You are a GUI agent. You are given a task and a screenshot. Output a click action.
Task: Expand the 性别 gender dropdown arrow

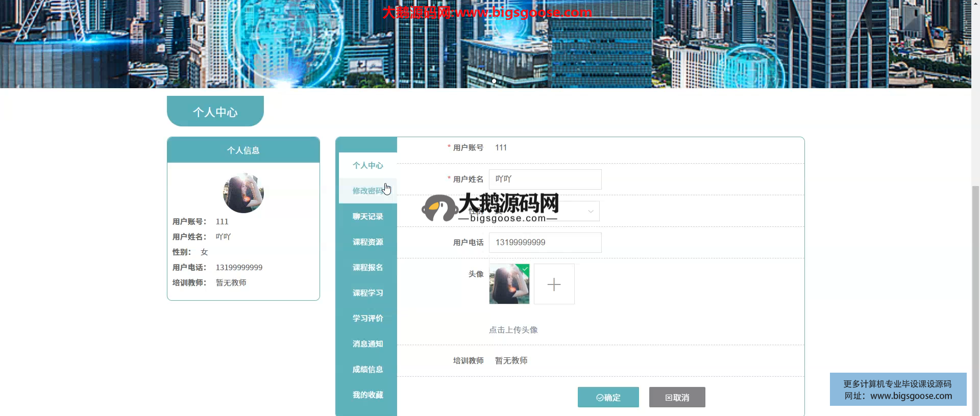(591, 211)
